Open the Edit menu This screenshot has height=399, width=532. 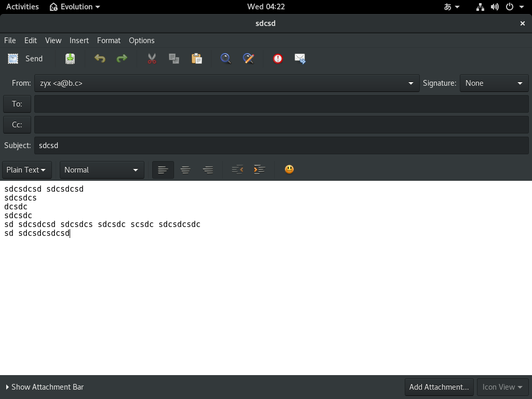[31, 41]
